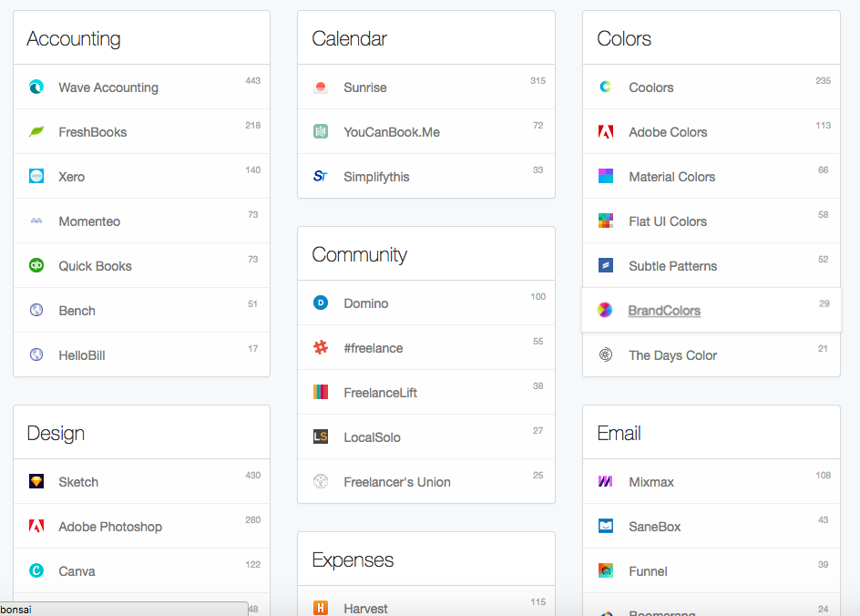Click the HelloBill globe icon
Viewport: 860px width, 616px height.
36,354
